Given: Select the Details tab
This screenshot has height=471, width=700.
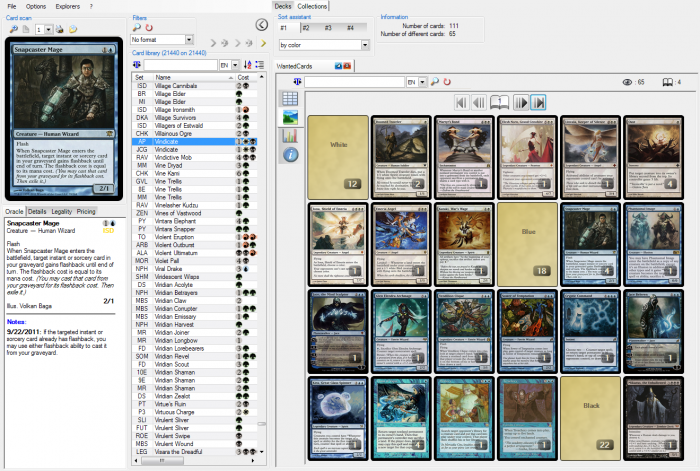Looking at the screenshot, I should 37,212.
